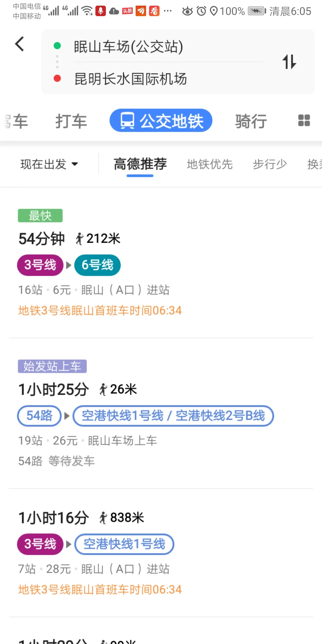Tap the 空港快线1号线 badge in third route

[x=124, y=544]
